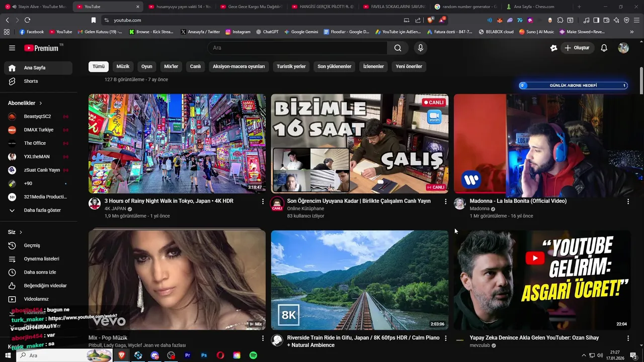Reload the current page

click(27, 20)
